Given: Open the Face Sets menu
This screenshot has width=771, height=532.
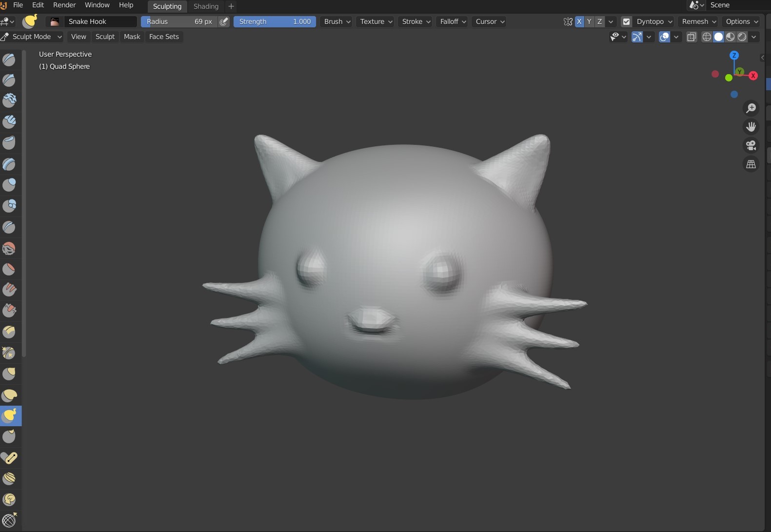Looking at the screenshot, I should [164, 37].
